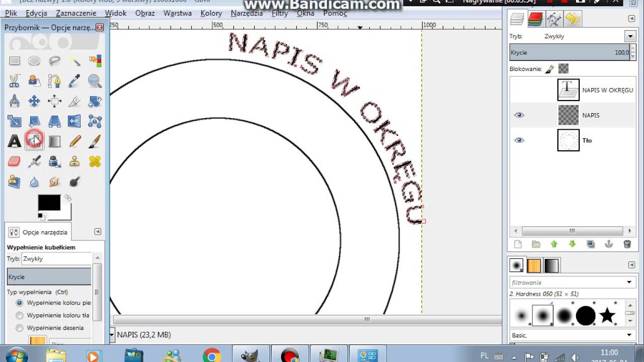Lower the layer with green down arrow
644x362 pixels.
click(572, 244)
